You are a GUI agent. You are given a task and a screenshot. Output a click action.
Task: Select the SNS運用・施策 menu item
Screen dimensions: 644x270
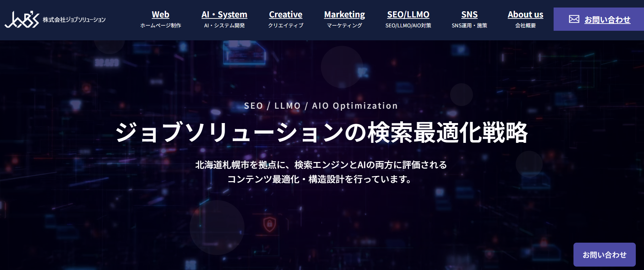click(x=469, y=19)
